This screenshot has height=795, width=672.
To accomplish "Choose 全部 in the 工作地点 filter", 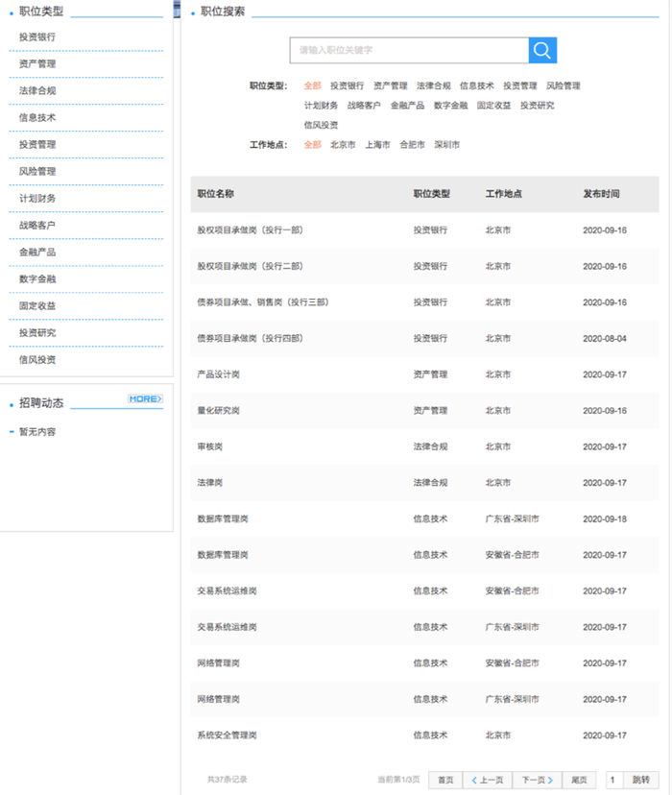I will (x=313, y=144).
